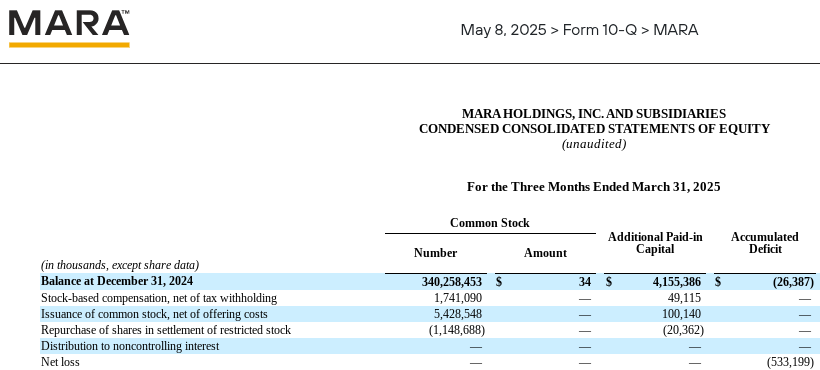
Task: Click paid-in capital value 4,155,386
Action: 677,282
